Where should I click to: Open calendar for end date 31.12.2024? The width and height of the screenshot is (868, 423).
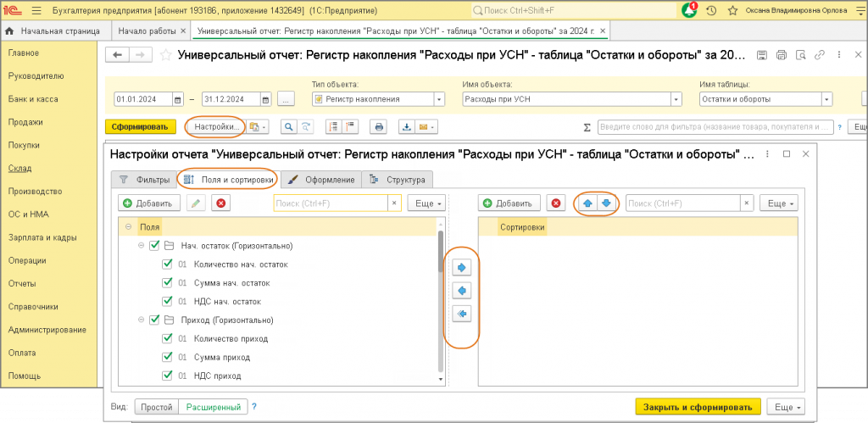click(265, 100)
